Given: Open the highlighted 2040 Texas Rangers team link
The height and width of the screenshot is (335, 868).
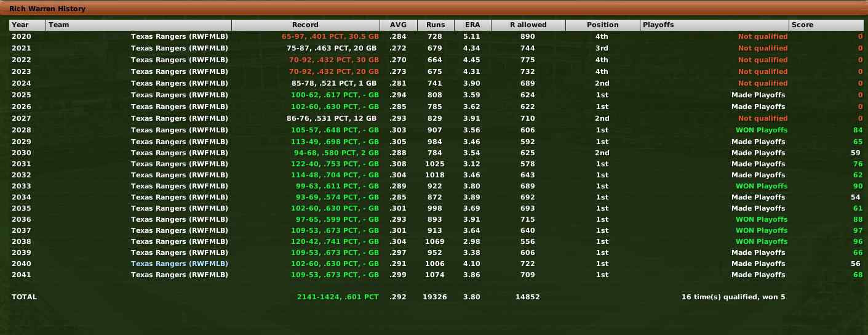Looking at the screenshot, I should 180,263.
